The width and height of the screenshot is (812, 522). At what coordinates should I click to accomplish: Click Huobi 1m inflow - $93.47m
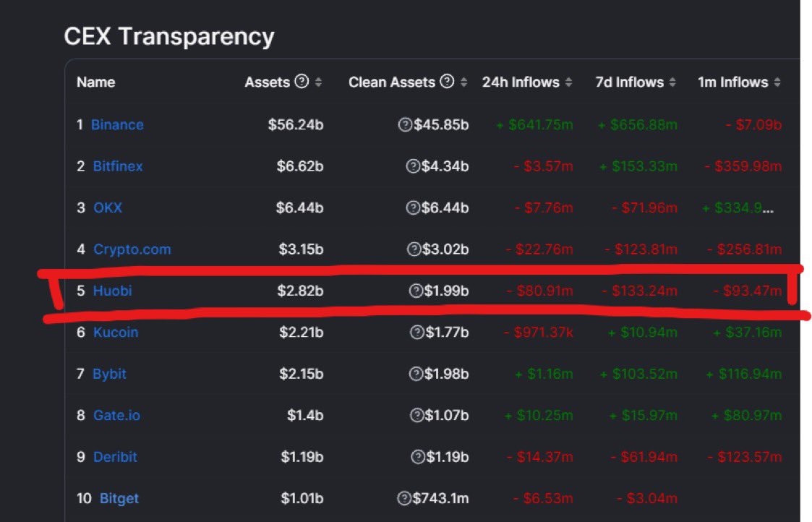(747, 291)
